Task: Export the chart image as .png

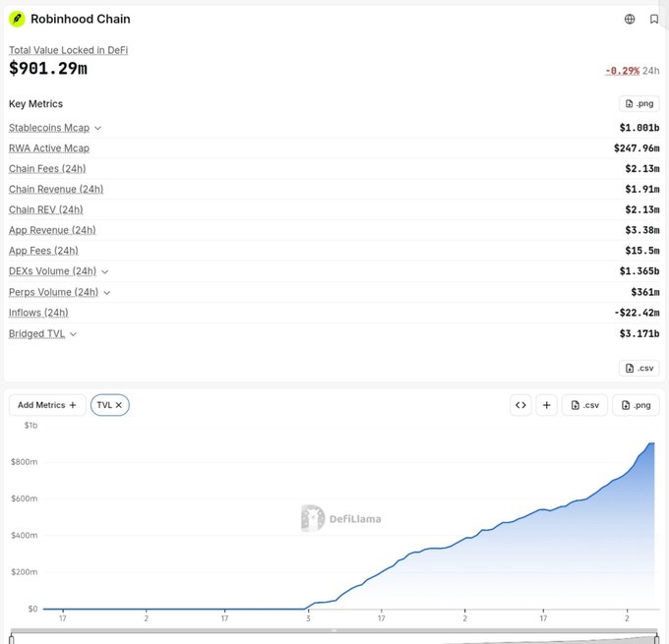Action: click(x=636, y=405)
